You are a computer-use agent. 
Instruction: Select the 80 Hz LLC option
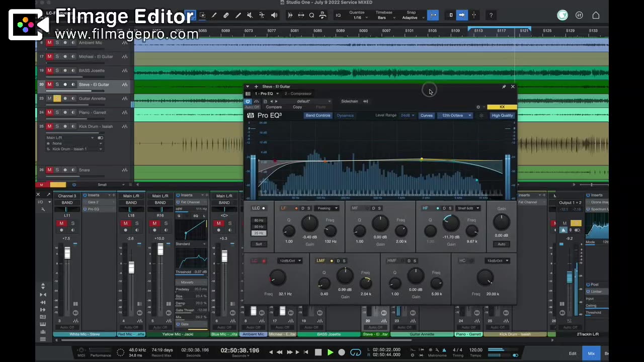click(x=259, y=220)
